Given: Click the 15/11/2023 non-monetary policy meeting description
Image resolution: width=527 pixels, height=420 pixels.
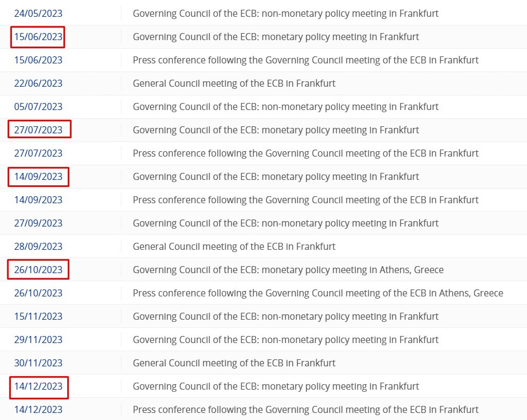Looking at the screenshot, I should coord(286,316).
